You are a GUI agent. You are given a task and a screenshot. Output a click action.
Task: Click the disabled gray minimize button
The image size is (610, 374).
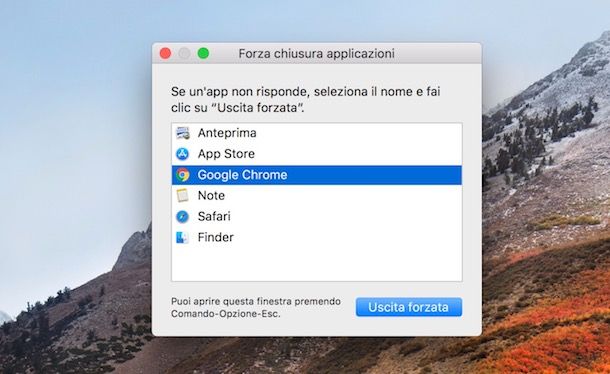pos(184,53)
